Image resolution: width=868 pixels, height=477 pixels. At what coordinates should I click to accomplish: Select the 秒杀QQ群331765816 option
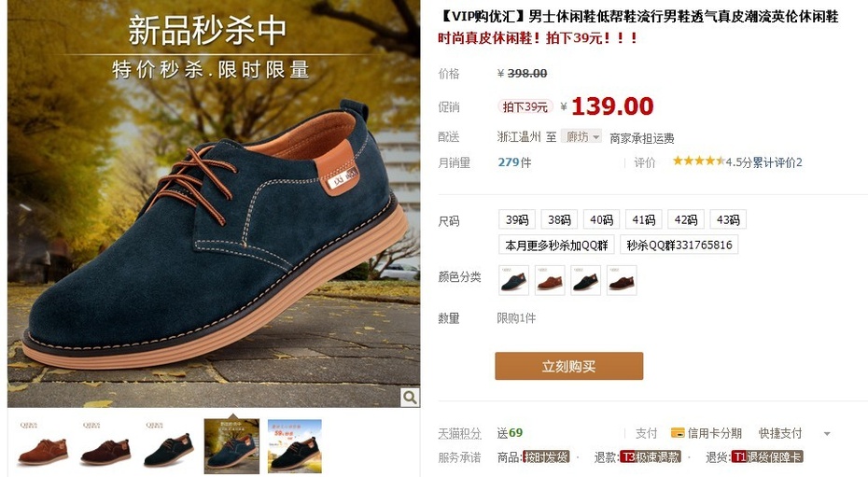tap(679, 245)
